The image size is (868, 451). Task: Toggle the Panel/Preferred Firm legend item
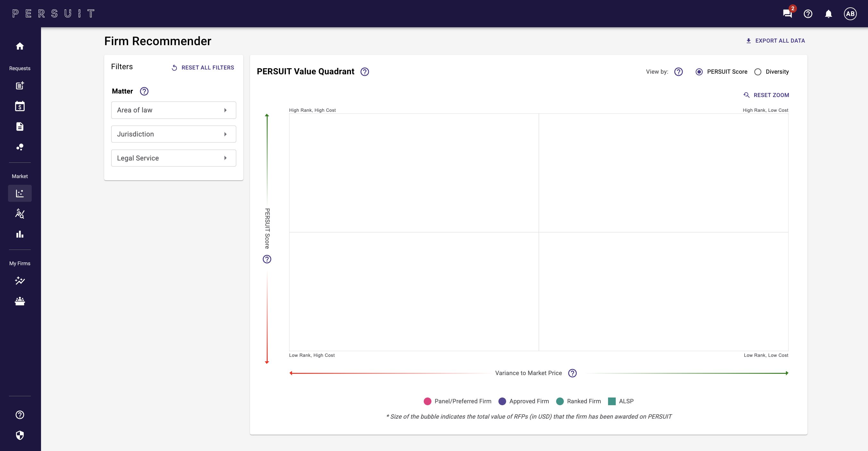click(x=458, y=401)
